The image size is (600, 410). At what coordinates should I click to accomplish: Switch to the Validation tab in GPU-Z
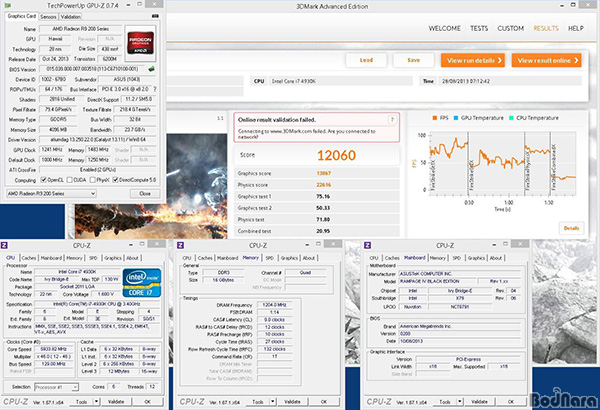[x=71, y=17]
